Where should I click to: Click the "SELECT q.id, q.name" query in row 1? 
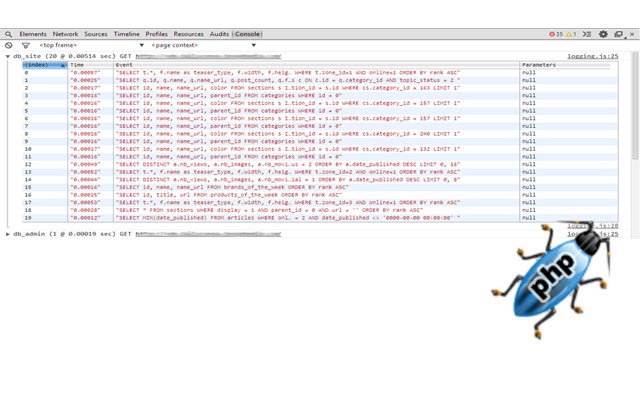click(x=288, y=80)
